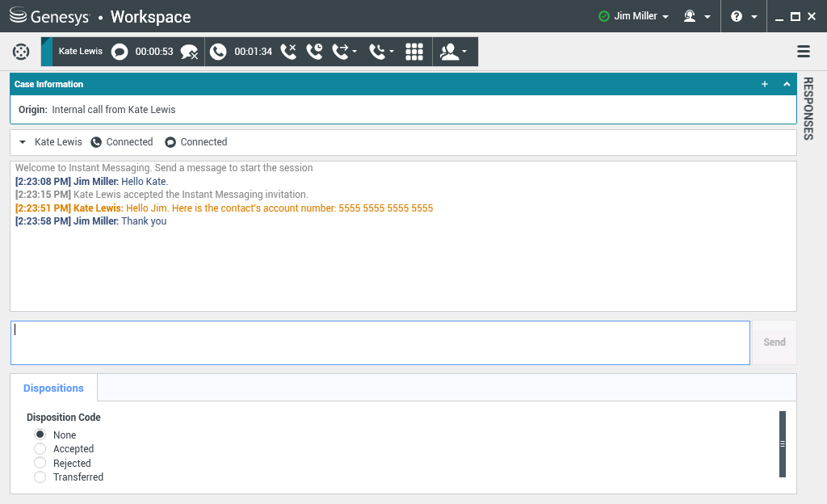Click the green ready status checkmark
This screenshot has height=504, width=827.
(x=604, y=16)
